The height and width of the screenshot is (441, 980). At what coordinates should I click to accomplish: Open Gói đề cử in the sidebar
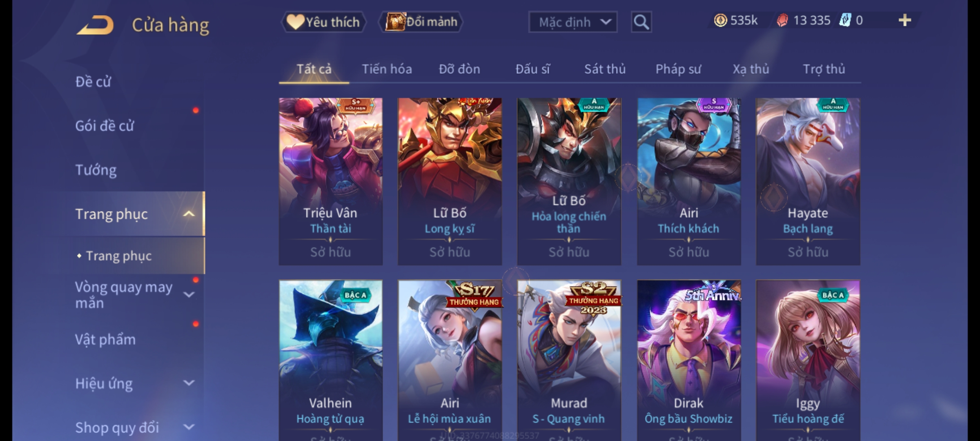point(105,126)
